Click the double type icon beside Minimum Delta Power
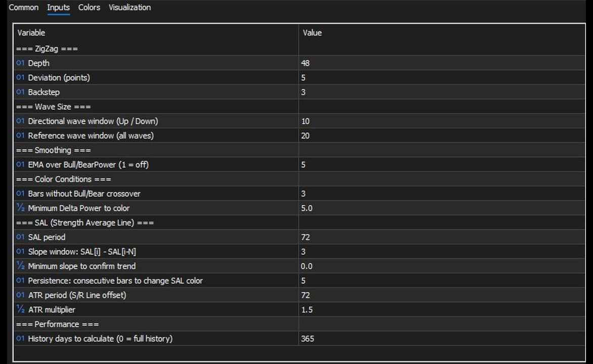This screenshot has width=593, height=364. pyautogui.click(x=20, y=208)
